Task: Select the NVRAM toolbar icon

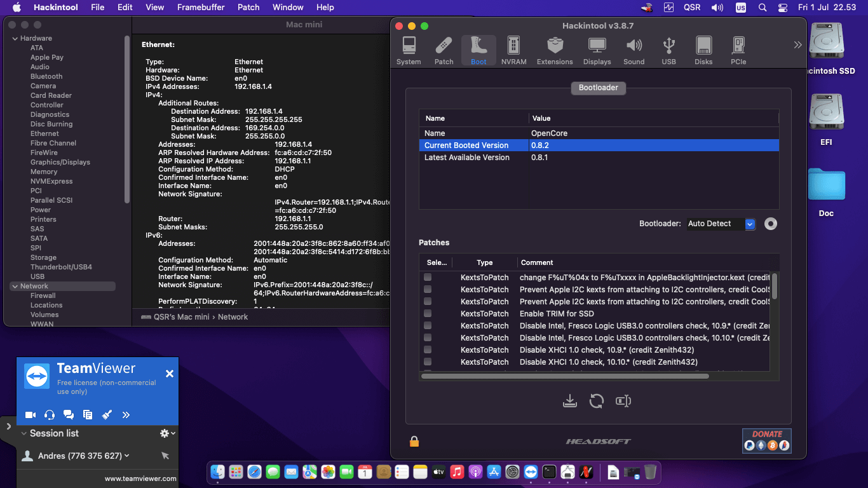Action: click(513, 51)
